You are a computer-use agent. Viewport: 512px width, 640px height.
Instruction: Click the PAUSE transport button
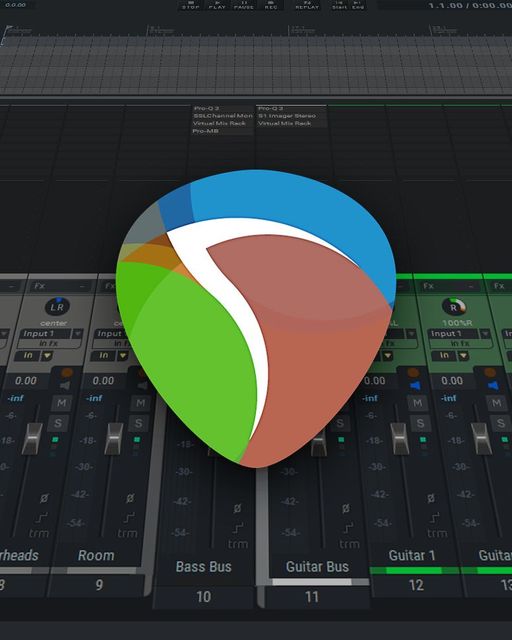pyautogui.click(x=244, y=5)
